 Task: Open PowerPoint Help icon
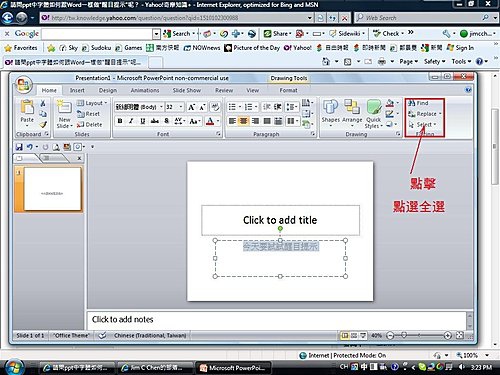468,90
